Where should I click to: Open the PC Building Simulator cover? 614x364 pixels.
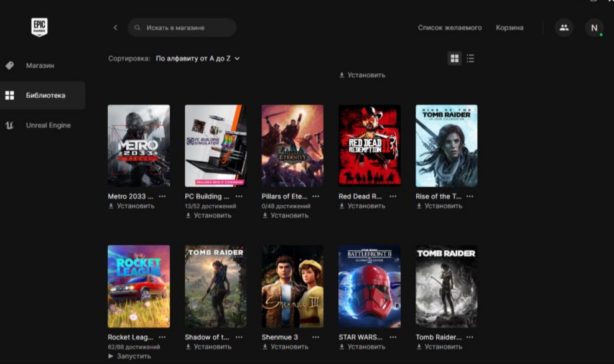coord(216,146)
